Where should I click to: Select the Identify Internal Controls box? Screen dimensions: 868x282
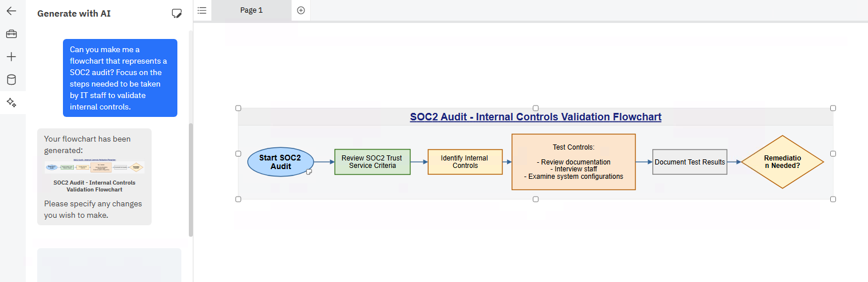[x=465, y=162]
